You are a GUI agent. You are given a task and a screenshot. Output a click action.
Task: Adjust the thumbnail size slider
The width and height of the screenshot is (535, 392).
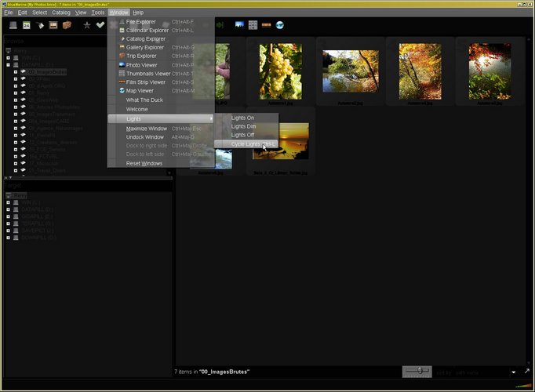click(420, 371)
